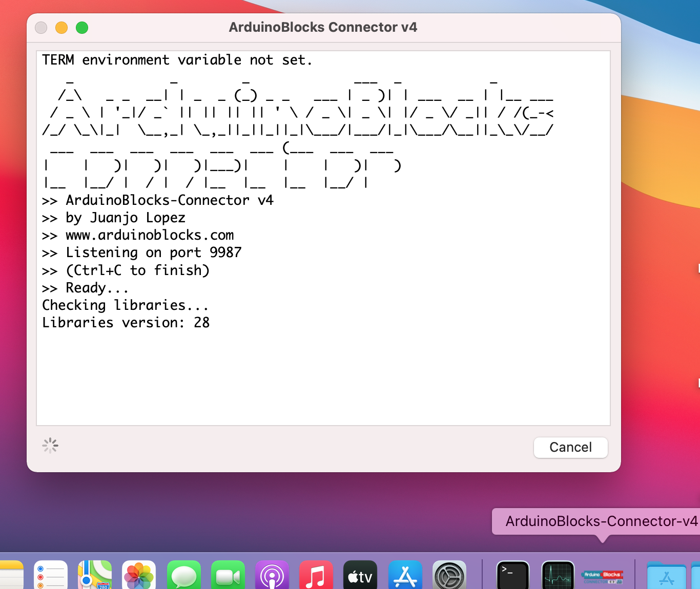Click the www.arduinoblocks.com line
Screen dimensions: 700x589
(138, 235)
